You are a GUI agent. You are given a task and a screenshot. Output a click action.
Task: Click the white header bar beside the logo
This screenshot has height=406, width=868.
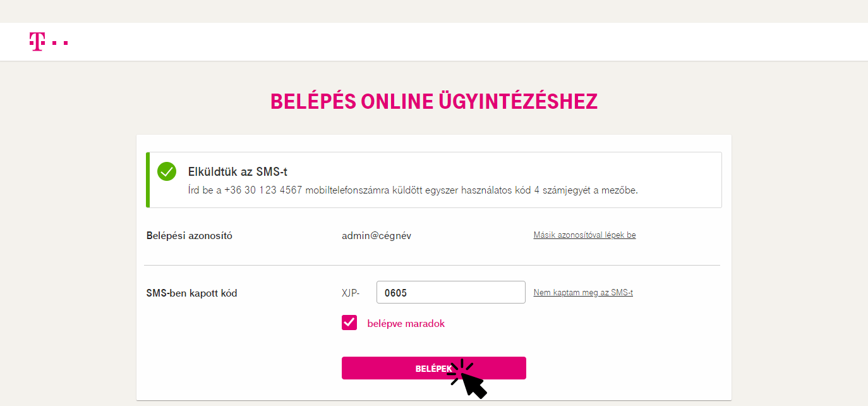pos(467,42)
